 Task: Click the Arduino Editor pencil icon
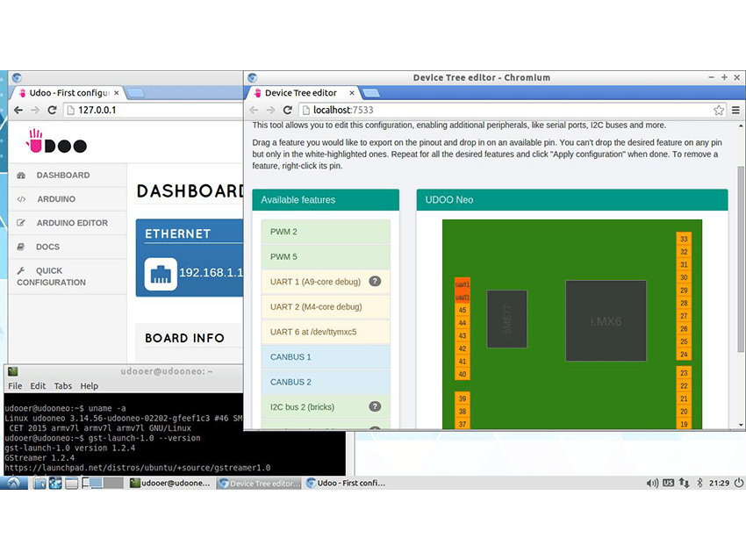click(21, 223)
